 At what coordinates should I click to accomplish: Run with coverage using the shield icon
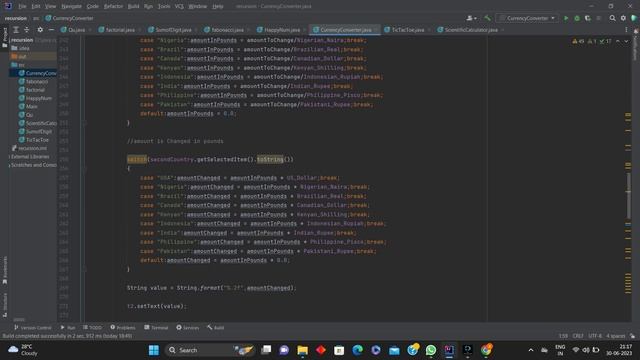pos(588,18)
